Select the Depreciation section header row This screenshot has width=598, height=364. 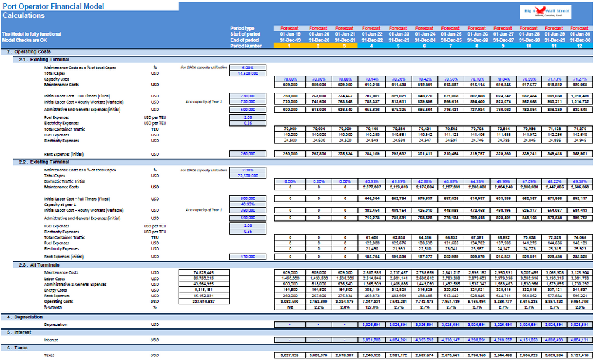pos(297,317)
